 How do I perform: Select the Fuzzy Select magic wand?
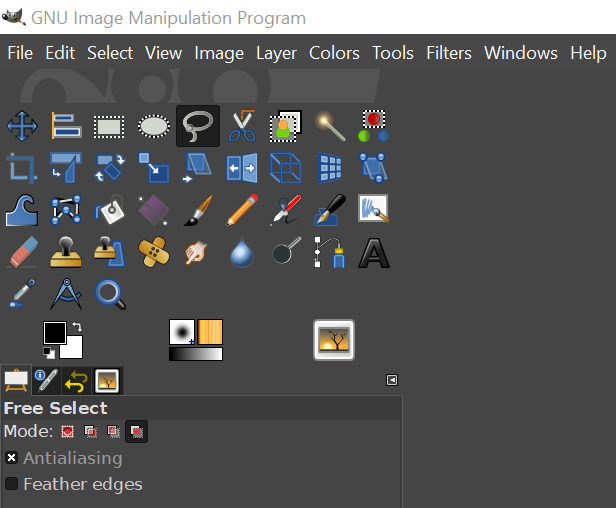click(x=330, y=126)
